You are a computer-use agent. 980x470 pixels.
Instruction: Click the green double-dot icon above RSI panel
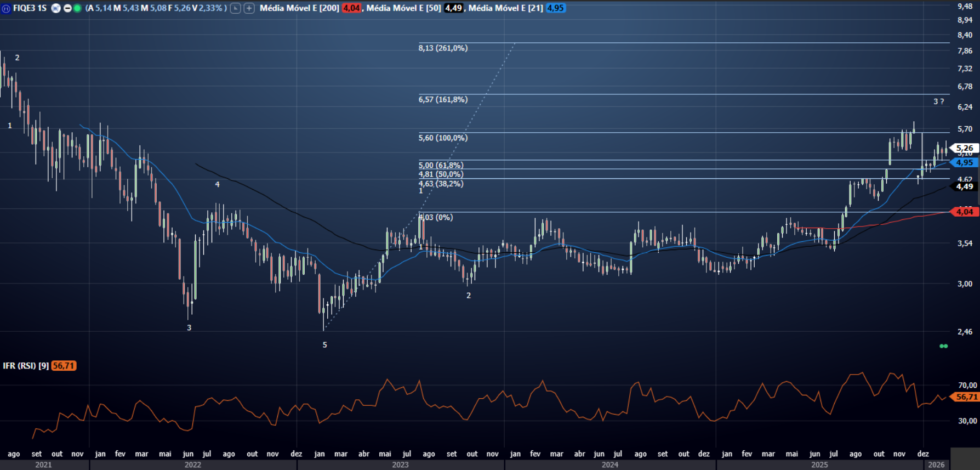943,346
